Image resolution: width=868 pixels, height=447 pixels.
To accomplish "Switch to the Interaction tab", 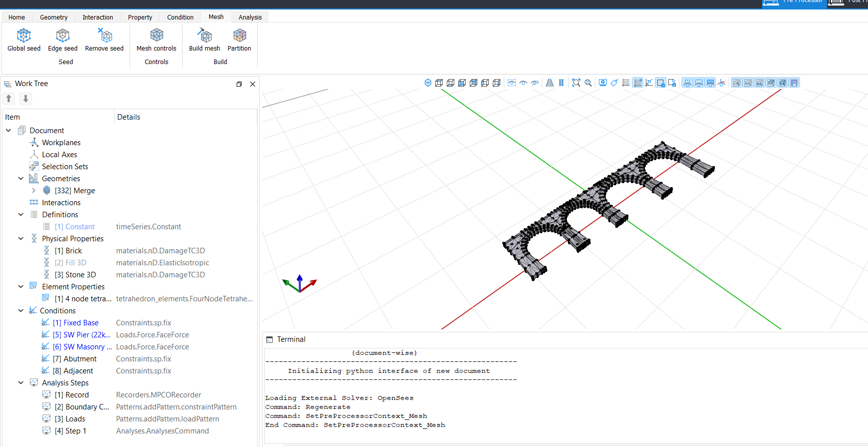I will coord(98,17).
